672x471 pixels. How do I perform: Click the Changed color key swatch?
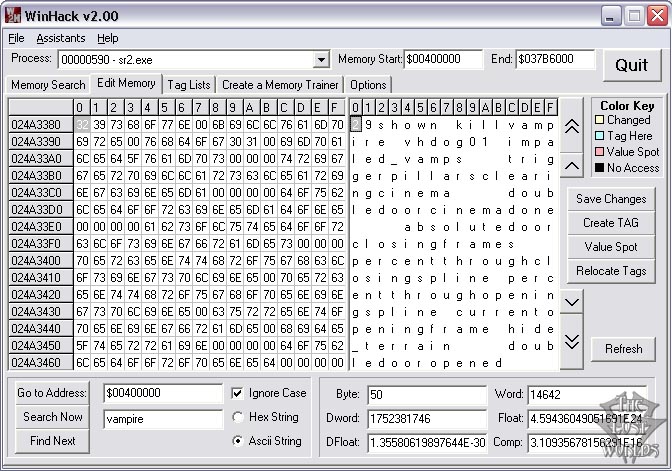(x=600, y=120)
